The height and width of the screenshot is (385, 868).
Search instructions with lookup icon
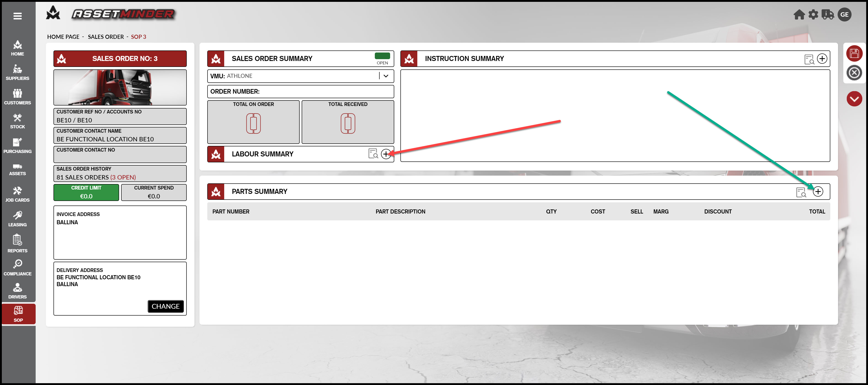point(809,59)
